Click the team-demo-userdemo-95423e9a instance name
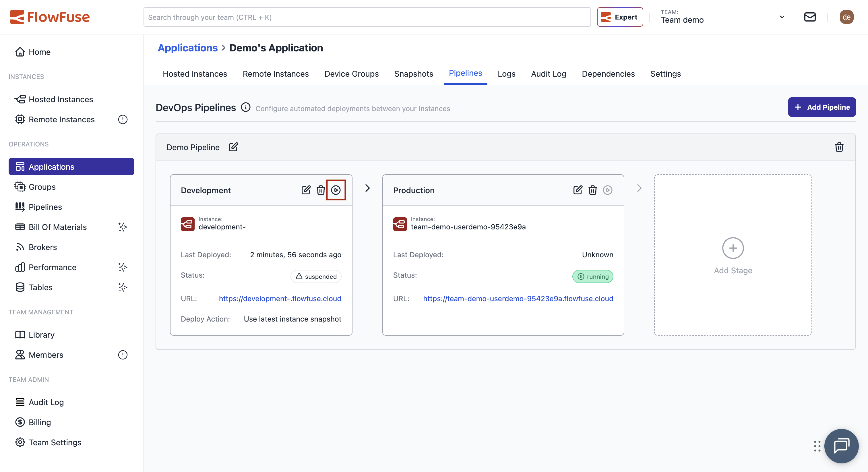Screen dimensions: 868x472 [468, 227]
